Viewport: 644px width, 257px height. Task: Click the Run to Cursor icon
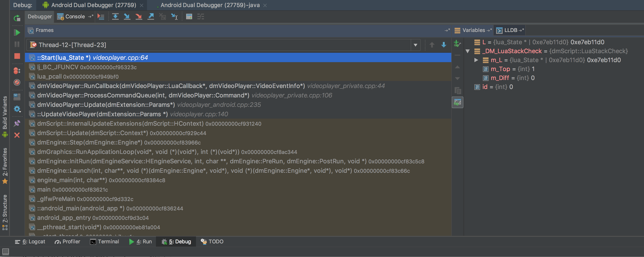click(174, 17)
